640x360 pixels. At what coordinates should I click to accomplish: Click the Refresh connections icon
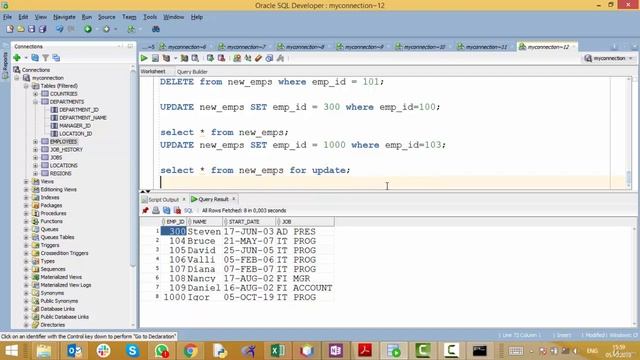pyautogui.click(x=35, y=58)
